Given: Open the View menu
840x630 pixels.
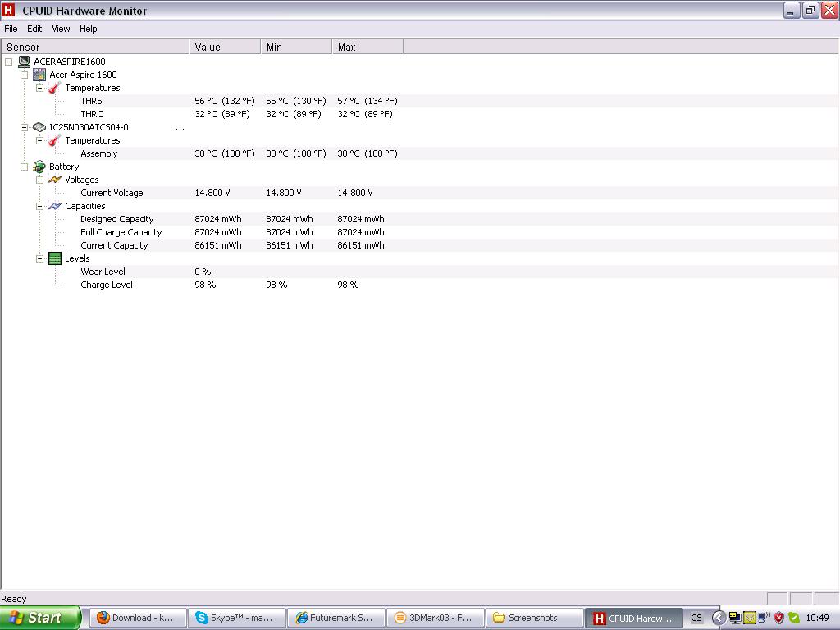Looking at the screenshot, I should [x=61, y=29].
